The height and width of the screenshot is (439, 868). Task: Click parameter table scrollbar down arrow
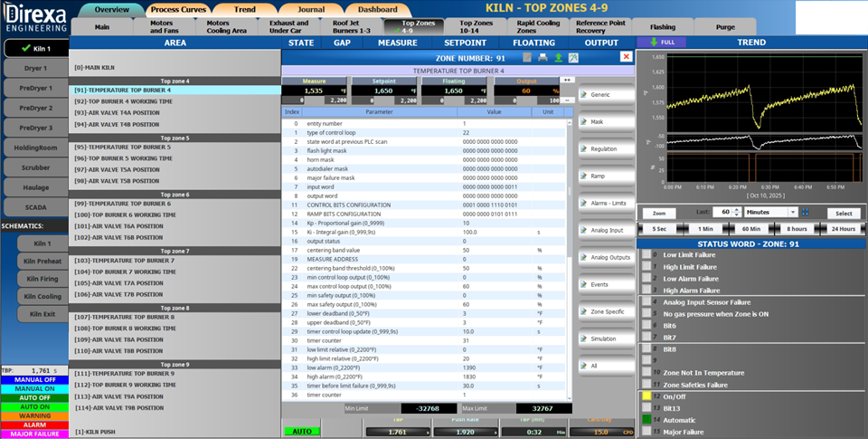[570, 397]
